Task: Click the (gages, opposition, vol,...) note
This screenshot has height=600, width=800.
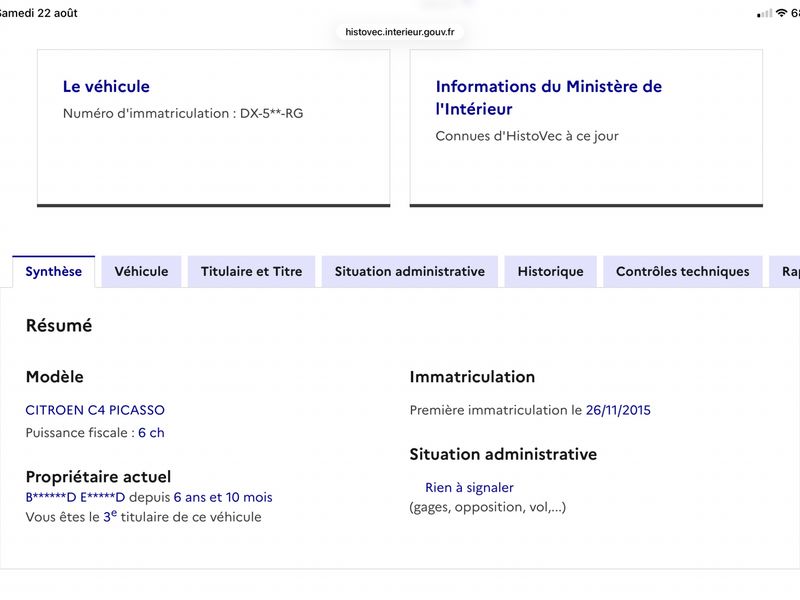Action: click(x=488, y=507)
